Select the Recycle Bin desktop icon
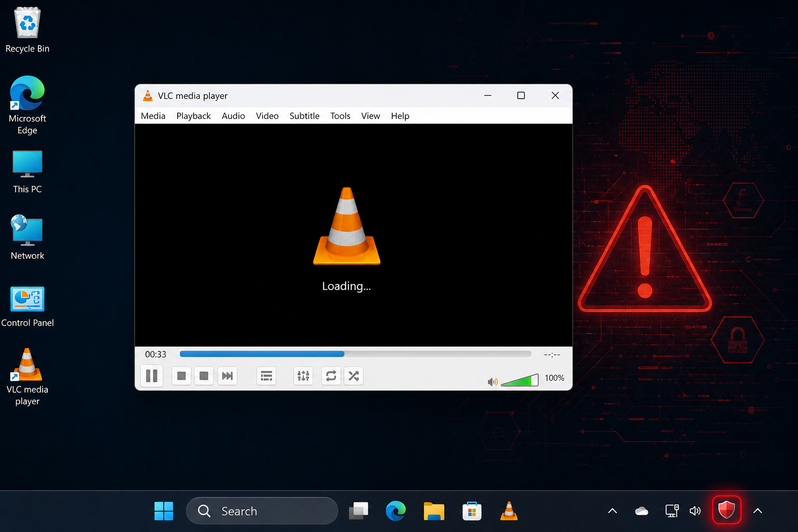This screenshot has height=532, width=798. 28,30
